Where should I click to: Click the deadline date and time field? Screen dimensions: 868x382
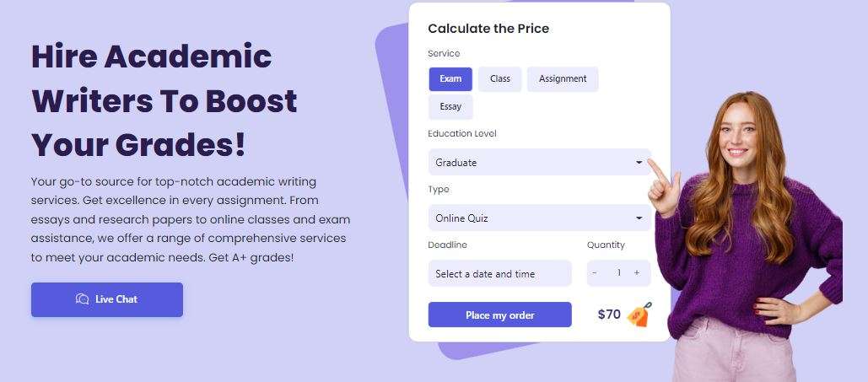[x=499, y=274]
